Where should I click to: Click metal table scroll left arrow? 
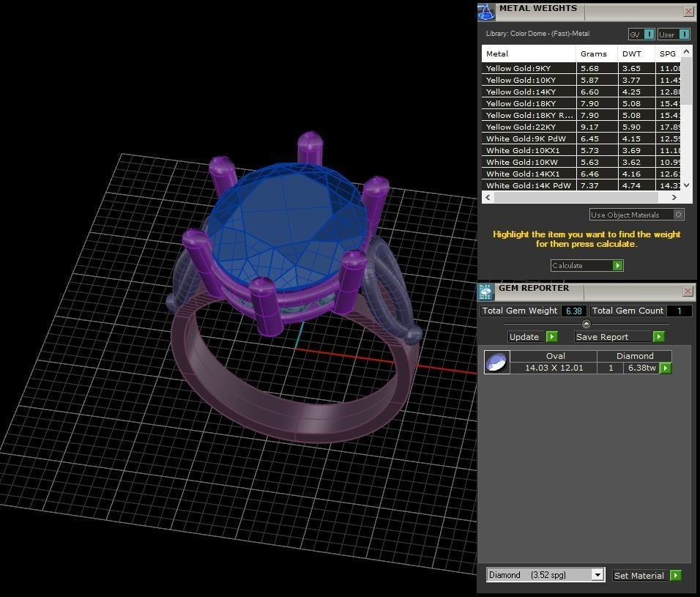pyautogui.click(x=488, y=197)
